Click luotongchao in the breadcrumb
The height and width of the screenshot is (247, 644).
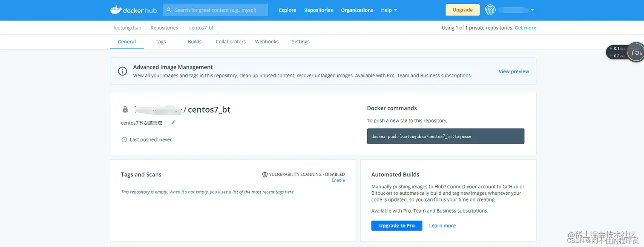127,28
